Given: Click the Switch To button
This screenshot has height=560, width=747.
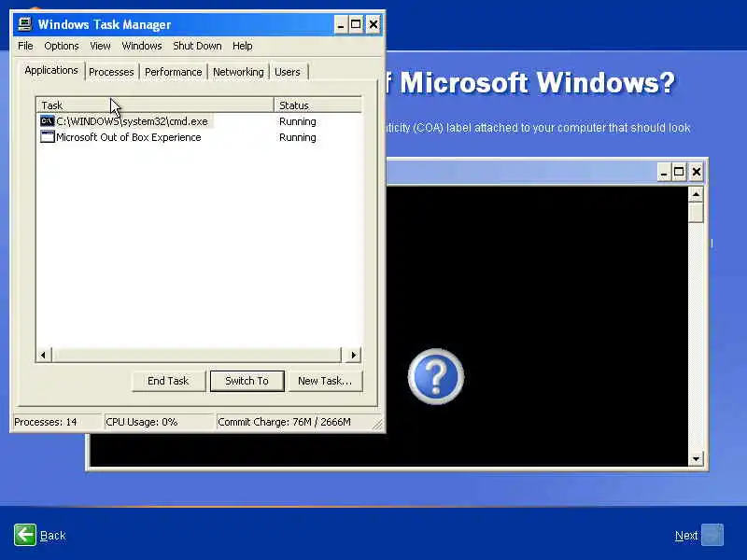Looking at the screenshot, I should [x=247, y=381].
